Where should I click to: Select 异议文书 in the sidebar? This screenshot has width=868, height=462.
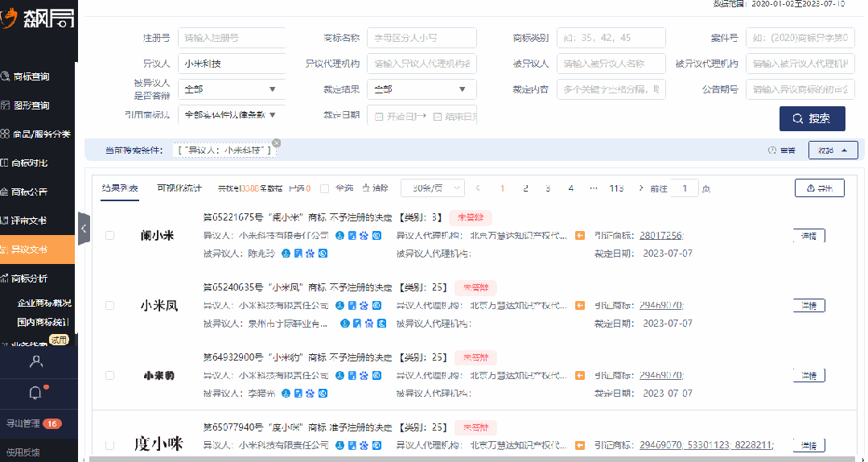click(36, 250)
